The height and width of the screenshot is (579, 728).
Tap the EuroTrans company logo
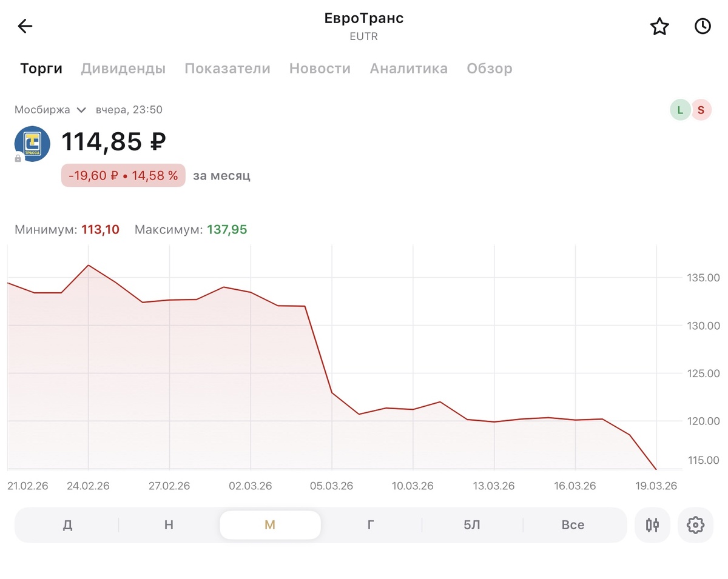[32, 144]
